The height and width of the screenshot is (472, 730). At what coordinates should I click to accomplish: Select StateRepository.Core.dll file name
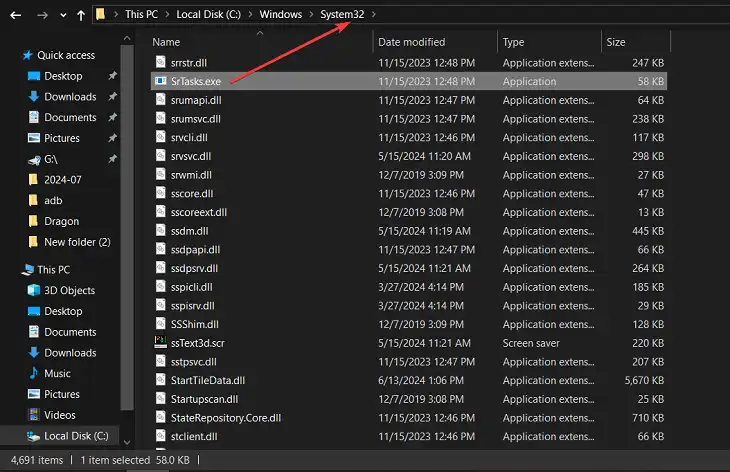(x=226, y=418)
